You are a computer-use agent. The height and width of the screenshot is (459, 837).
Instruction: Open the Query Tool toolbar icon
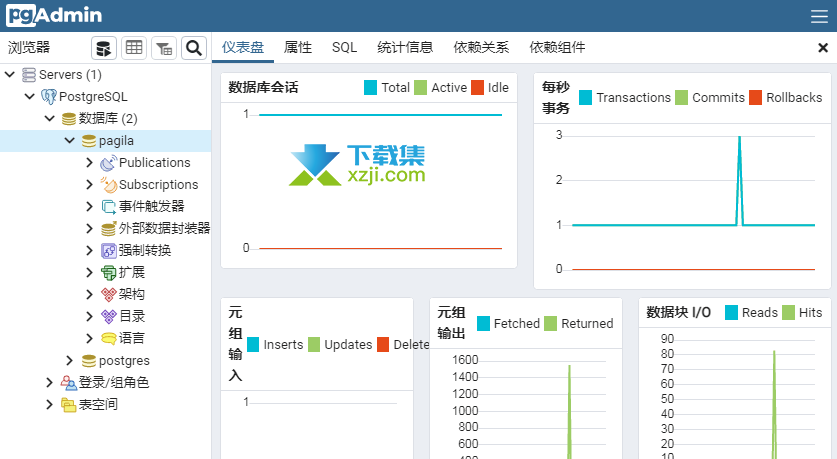click(x=104, y=48)
